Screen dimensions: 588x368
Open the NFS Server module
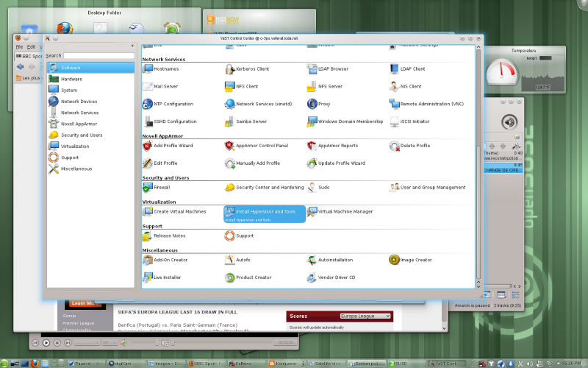pos(325,86)
